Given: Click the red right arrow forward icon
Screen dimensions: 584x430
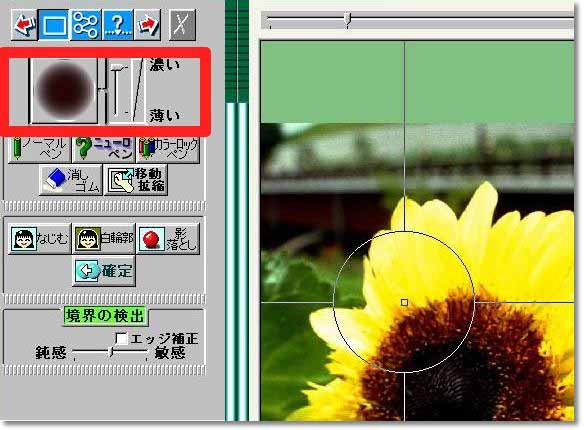Looking at the screenshot, I should pyautogui.click(x=147, y=25).
